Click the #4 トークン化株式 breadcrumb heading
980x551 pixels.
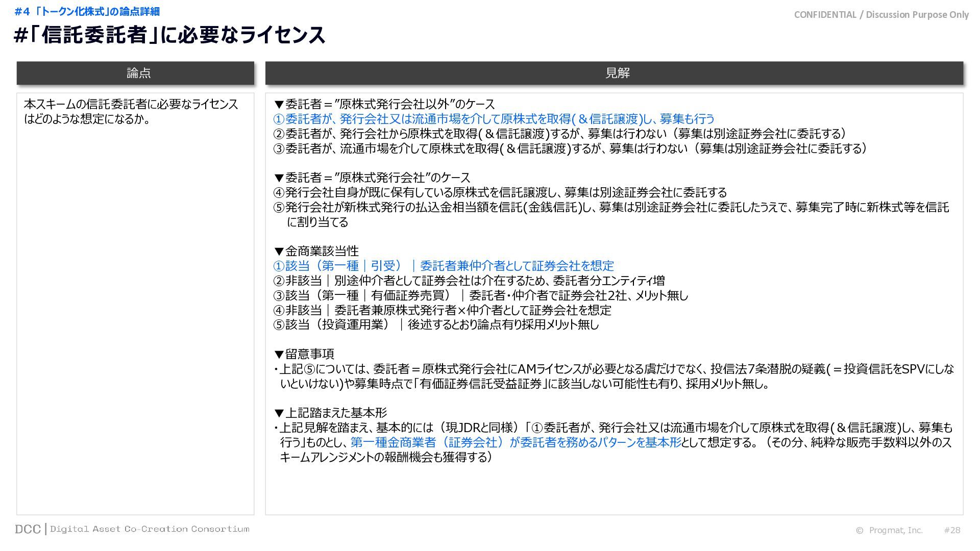[87, 11]
